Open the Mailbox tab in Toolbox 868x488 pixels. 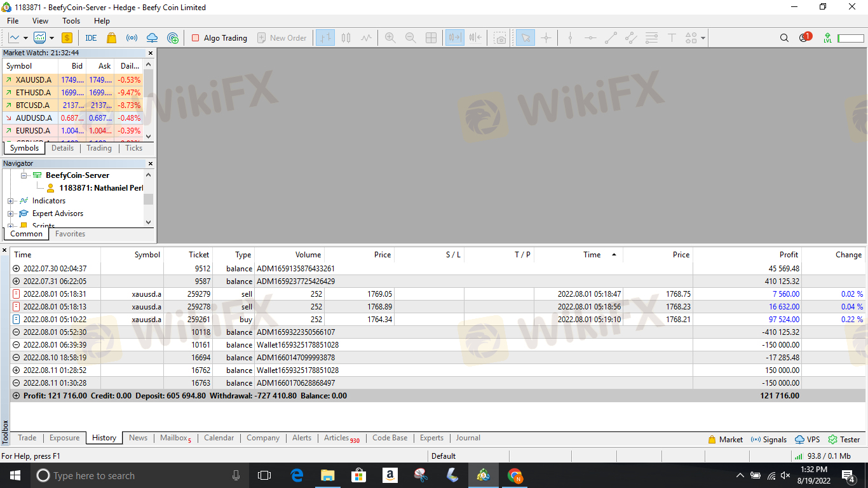(x=175, y=438)
